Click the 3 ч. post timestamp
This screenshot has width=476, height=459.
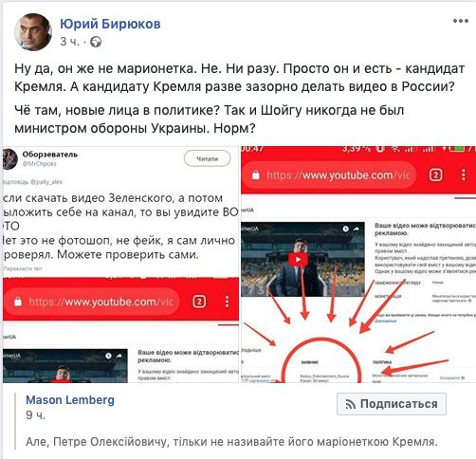(x=69, y=42)
